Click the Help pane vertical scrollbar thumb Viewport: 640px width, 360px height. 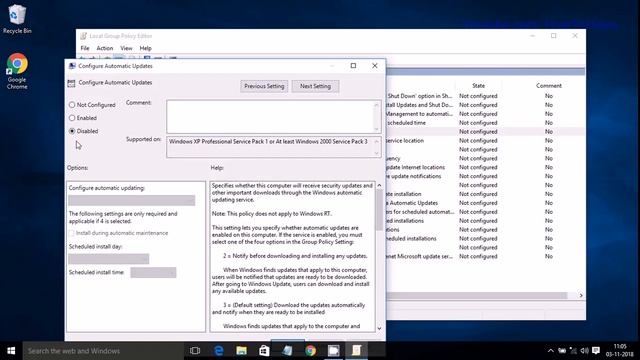[379, 211]
